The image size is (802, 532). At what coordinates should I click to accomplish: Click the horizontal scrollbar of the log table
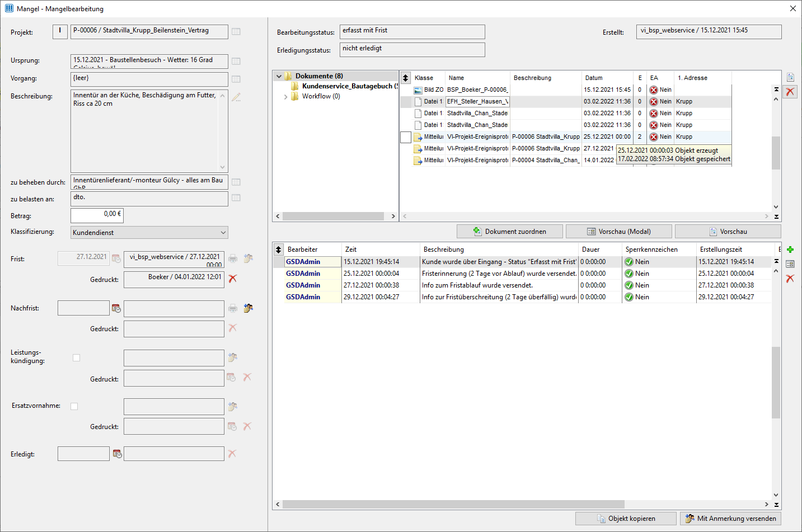tap(453, 504)
